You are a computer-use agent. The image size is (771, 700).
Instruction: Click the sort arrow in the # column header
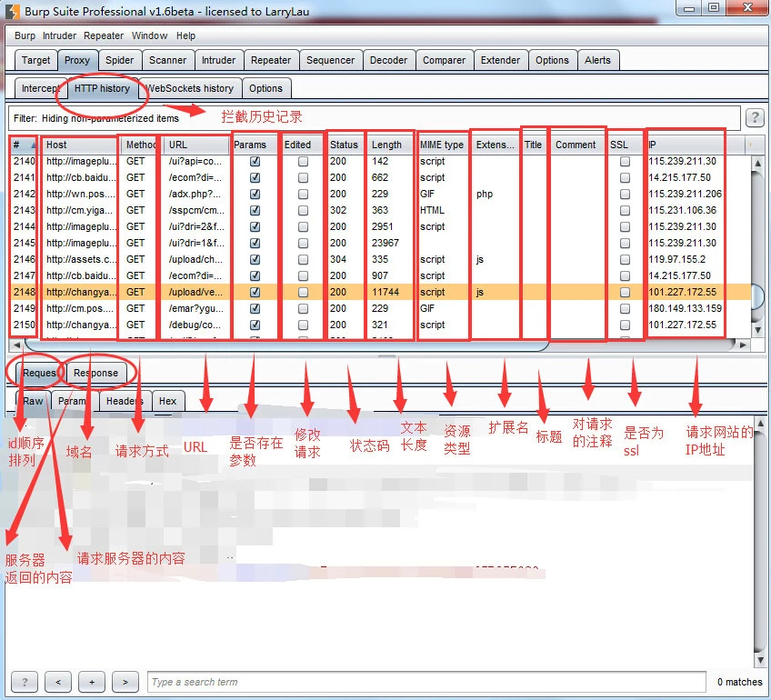click(34, 145)
